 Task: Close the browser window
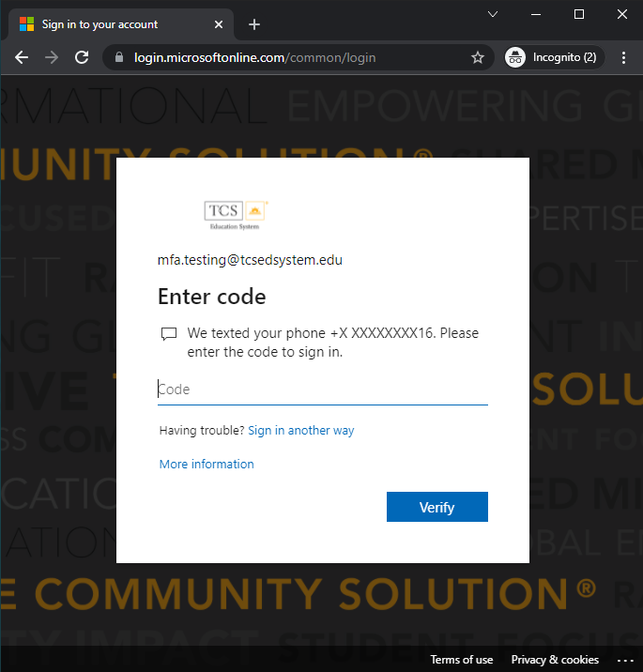tap(622, 14)
